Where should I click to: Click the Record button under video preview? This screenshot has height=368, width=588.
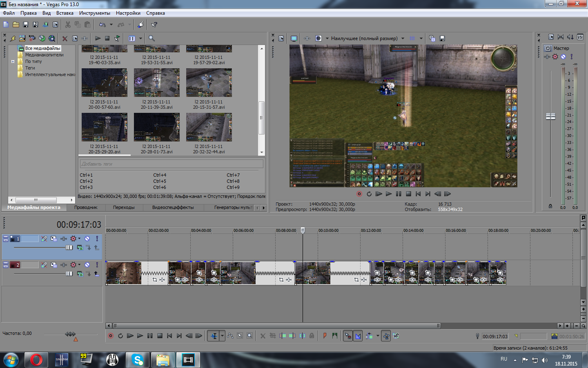[x=359, y=194]
